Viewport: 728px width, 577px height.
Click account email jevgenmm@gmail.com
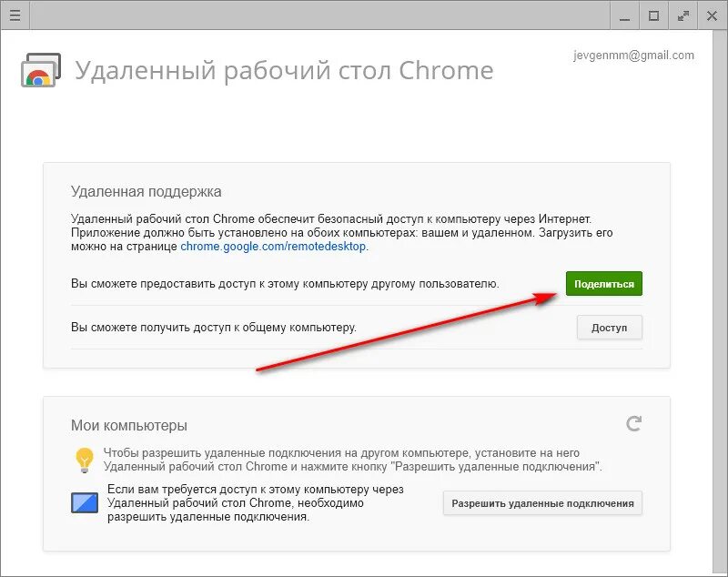point(633,56)
